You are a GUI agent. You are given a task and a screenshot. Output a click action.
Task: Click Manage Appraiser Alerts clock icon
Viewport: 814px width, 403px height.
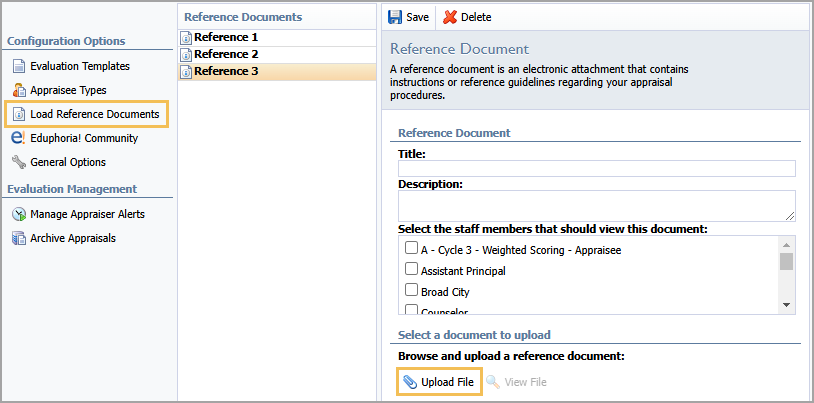pos(19,214)
